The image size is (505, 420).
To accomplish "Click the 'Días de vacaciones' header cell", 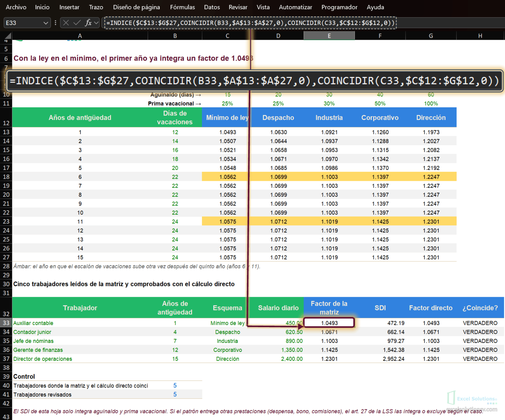I will tap(175, 117).
